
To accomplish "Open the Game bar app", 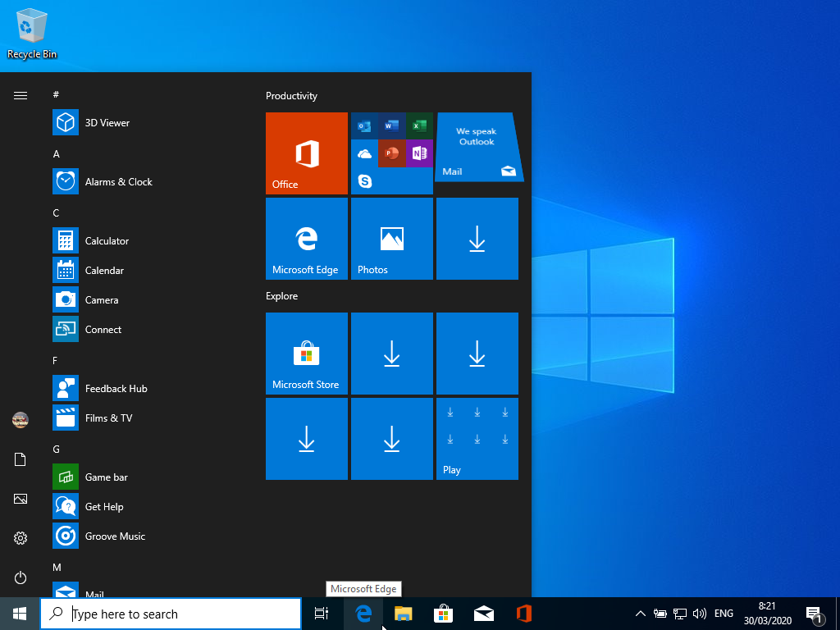I will [144, 477].
